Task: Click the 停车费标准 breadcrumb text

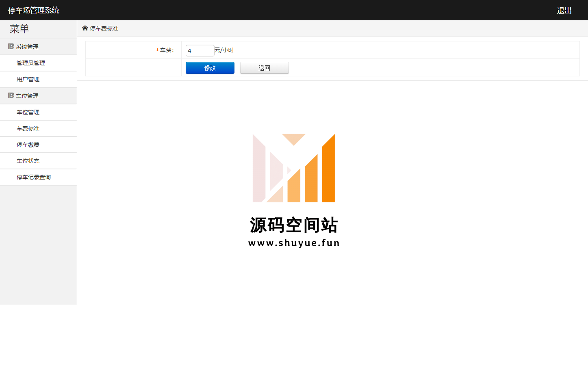Action: (104, 28)
